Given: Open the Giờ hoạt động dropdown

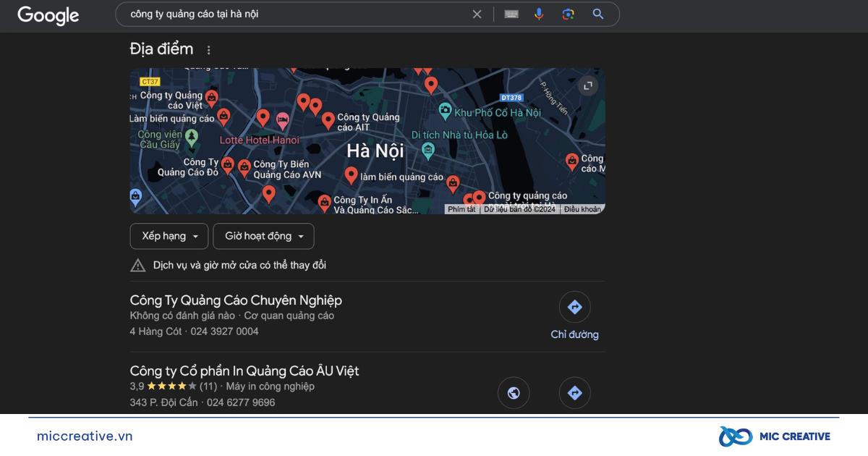Looking at the screenshot, I should pos(263,236).
